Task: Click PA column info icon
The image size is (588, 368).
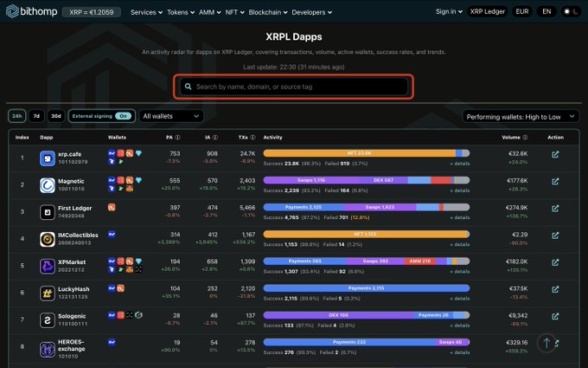Action: [178, 138]
